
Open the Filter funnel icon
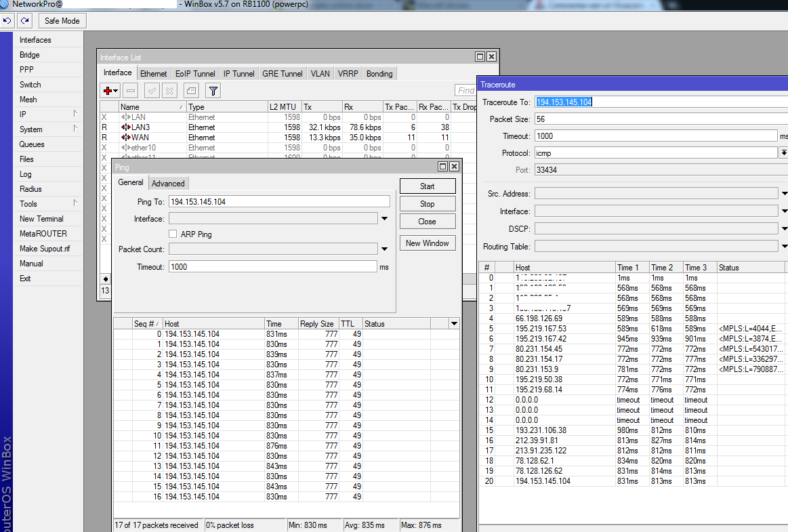click(x=213, y=91)
